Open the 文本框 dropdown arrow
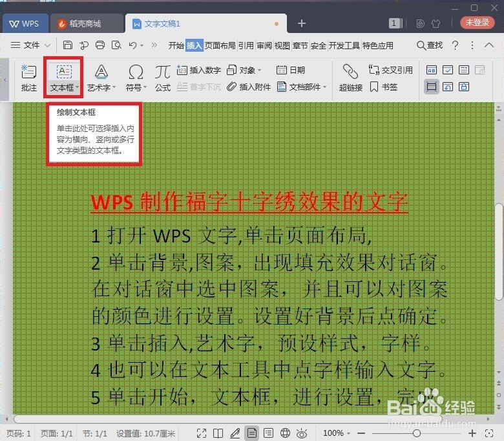The width and height of the screenshot is (504, 441). tap(77, 87)
